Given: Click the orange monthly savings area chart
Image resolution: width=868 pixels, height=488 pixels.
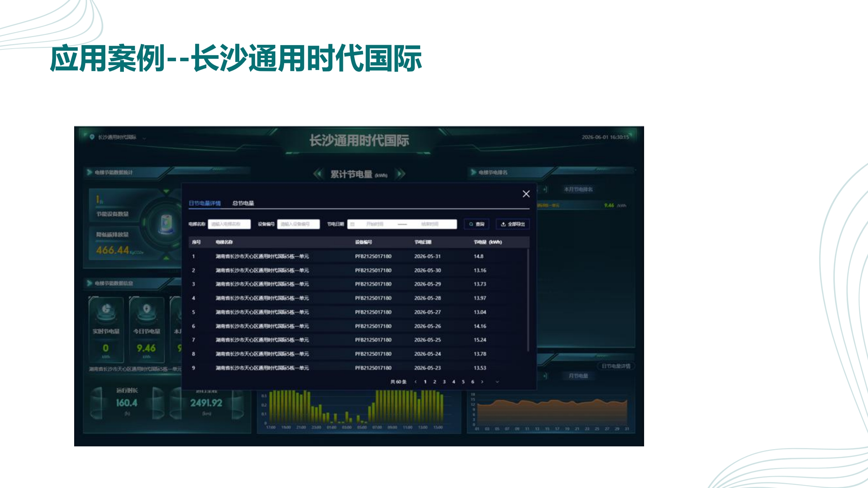Looking at the screenshot, I should pos(552,411).
